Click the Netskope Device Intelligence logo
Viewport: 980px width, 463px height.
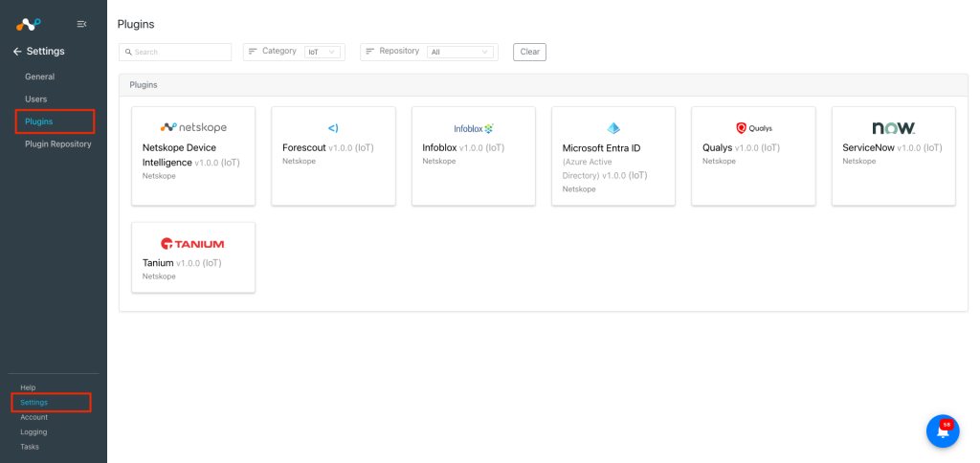click(x=193, y=127)
